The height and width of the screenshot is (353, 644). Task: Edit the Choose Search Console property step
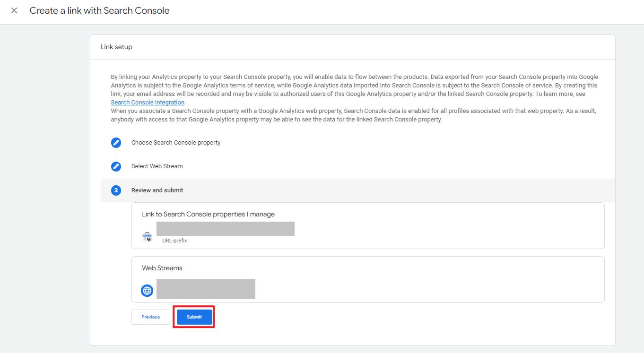(x=116, y=143)
